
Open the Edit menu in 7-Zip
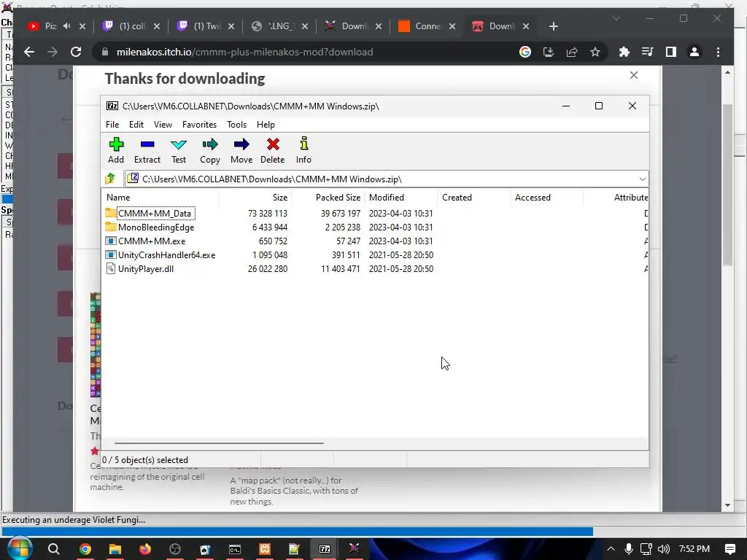136,124
